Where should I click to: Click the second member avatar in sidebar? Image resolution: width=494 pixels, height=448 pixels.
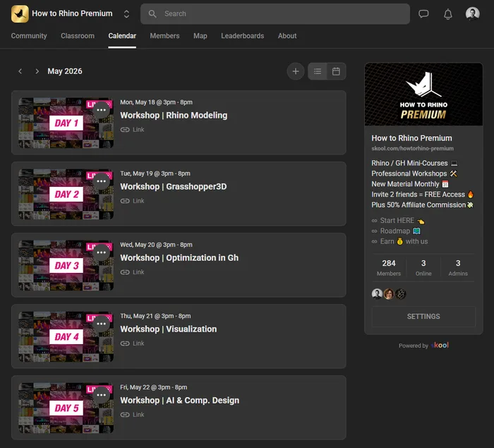tap(389, 294)
